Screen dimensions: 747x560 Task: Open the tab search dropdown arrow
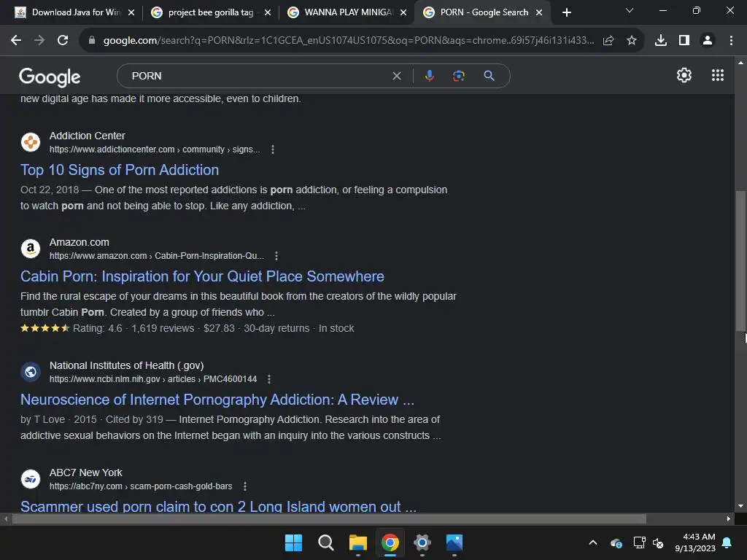tap(630, 11)
